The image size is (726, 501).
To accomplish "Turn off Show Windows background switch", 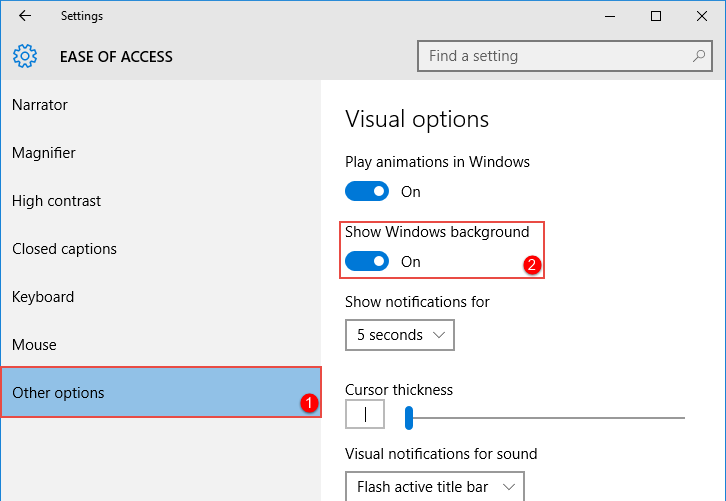I will 367,261.
